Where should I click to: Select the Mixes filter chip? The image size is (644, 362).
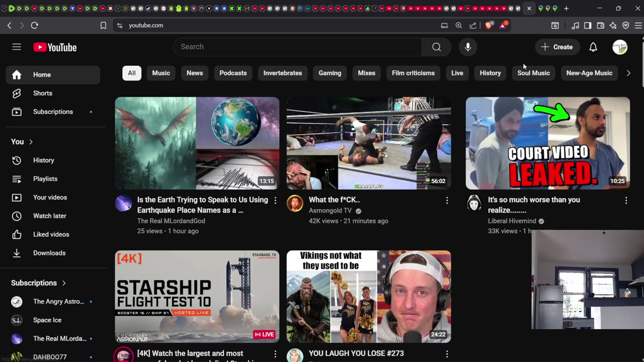point(366,73)
